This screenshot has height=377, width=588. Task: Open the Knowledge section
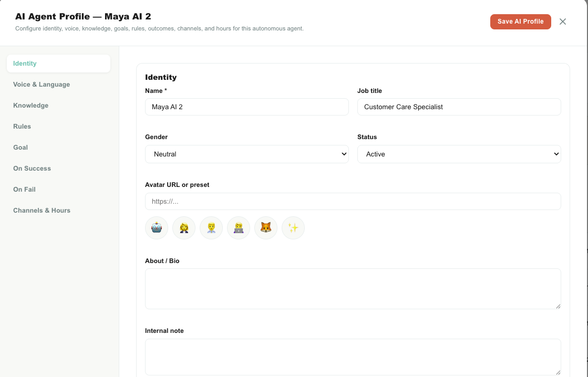pyautogui.click(x=58, y=106)
